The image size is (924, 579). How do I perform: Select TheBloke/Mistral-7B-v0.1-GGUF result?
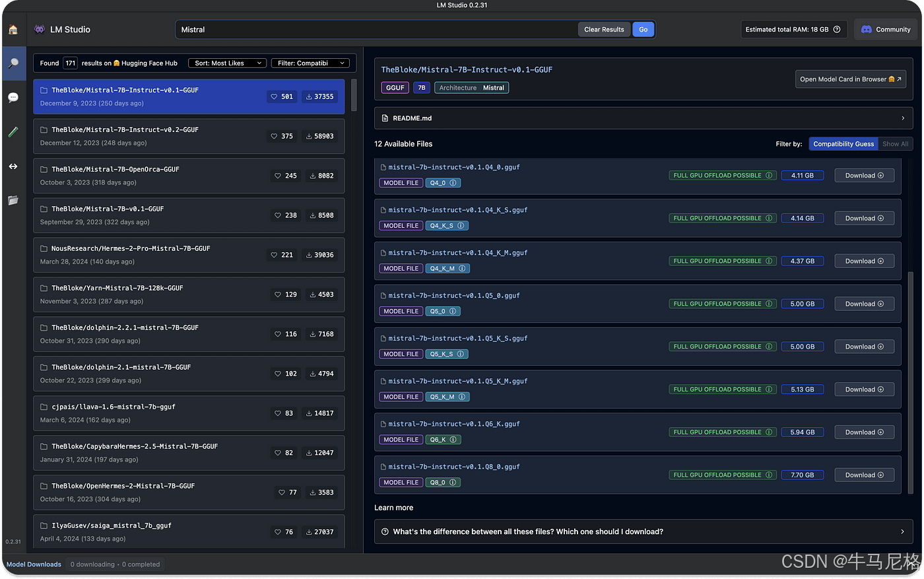189,215
